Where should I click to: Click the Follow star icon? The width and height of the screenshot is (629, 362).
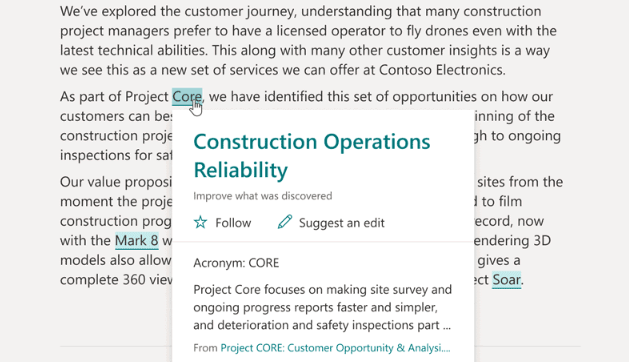click(x=200, y=222)
